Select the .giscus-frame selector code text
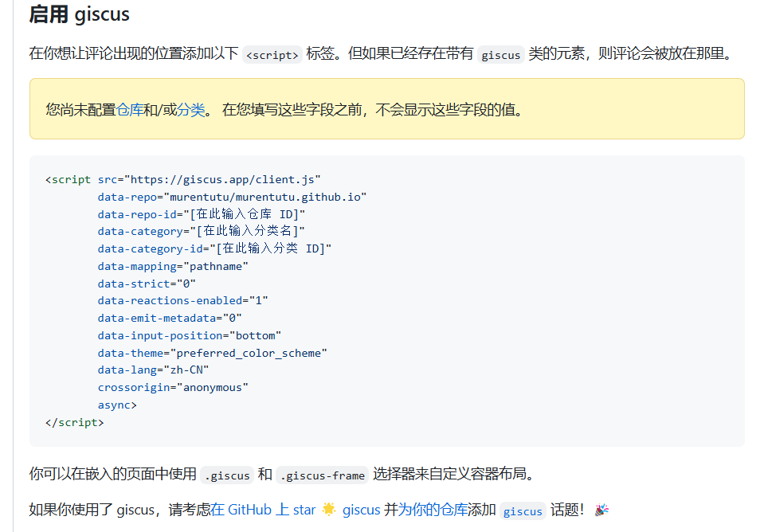 point(322,475)
